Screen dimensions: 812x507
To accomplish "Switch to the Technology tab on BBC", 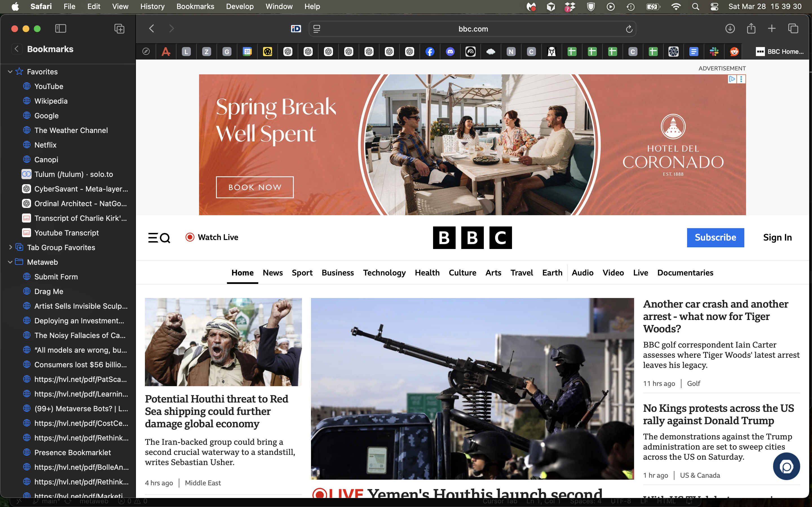I will click(x=384, y=273).
